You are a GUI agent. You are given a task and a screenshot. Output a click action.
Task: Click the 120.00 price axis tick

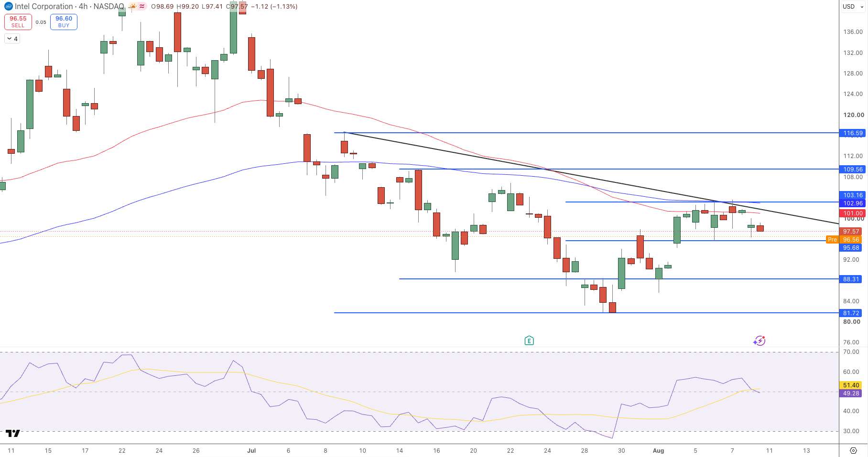tap(854, 115)
